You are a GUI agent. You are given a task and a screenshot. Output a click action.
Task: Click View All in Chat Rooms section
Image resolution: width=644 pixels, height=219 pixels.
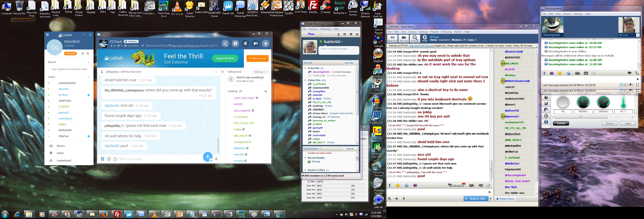click(350, 149)
